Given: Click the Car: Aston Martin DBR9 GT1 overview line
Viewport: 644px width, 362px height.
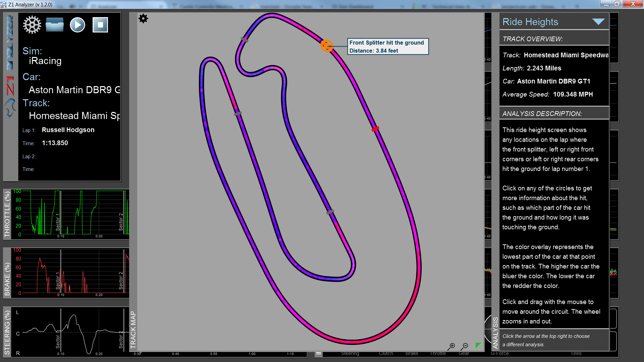Looking at the screenshot, I should [546, 81].
